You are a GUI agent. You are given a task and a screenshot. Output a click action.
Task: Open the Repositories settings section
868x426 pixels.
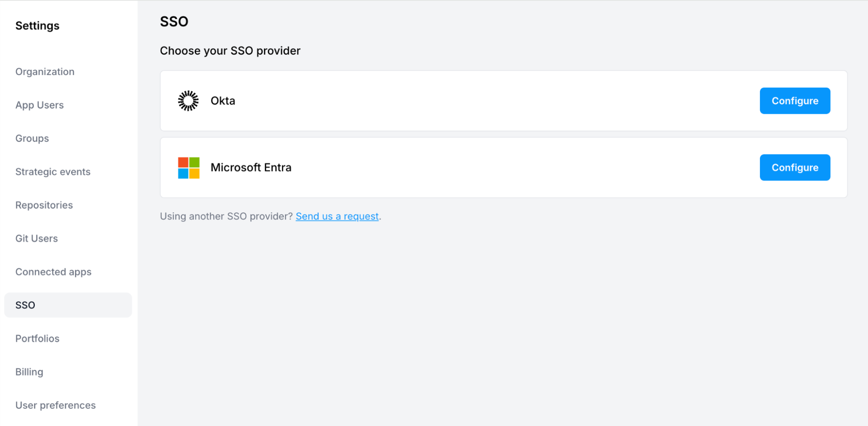[43, 205]
